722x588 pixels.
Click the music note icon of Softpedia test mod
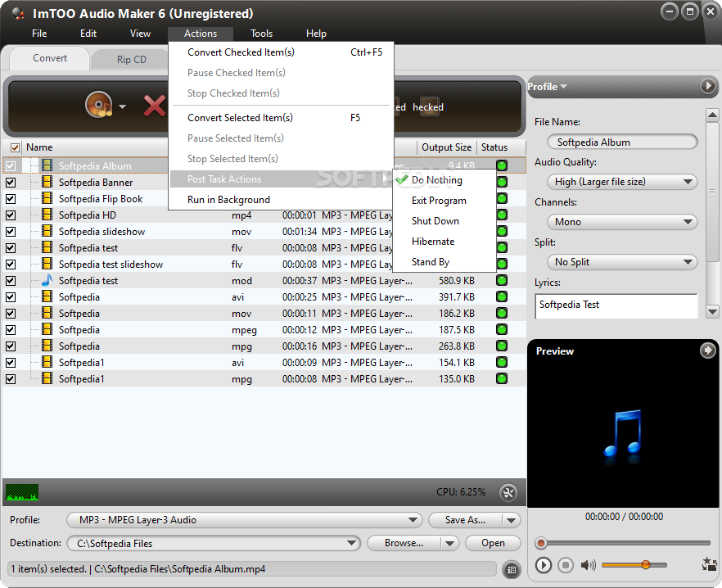[x=47, y=280]
